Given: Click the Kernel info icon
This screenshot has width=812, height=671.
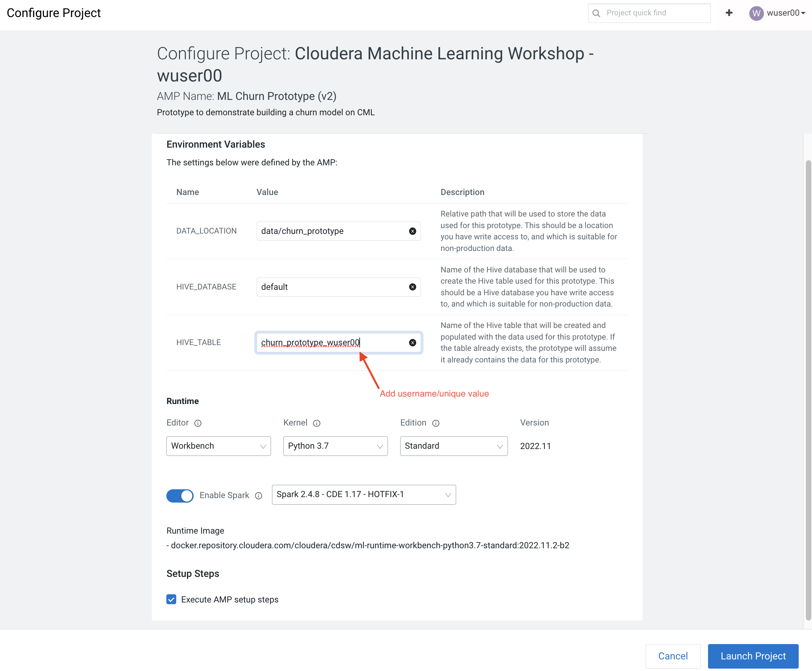Looking at the screenshot, I should coord(317,423).
